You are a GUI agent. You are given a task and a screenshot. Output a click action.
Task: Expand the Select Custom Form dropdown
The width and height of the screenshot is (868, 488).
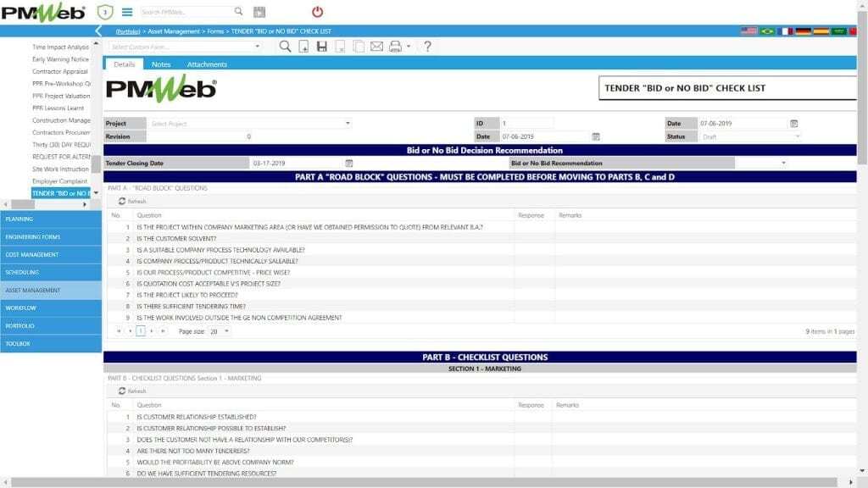258,47
